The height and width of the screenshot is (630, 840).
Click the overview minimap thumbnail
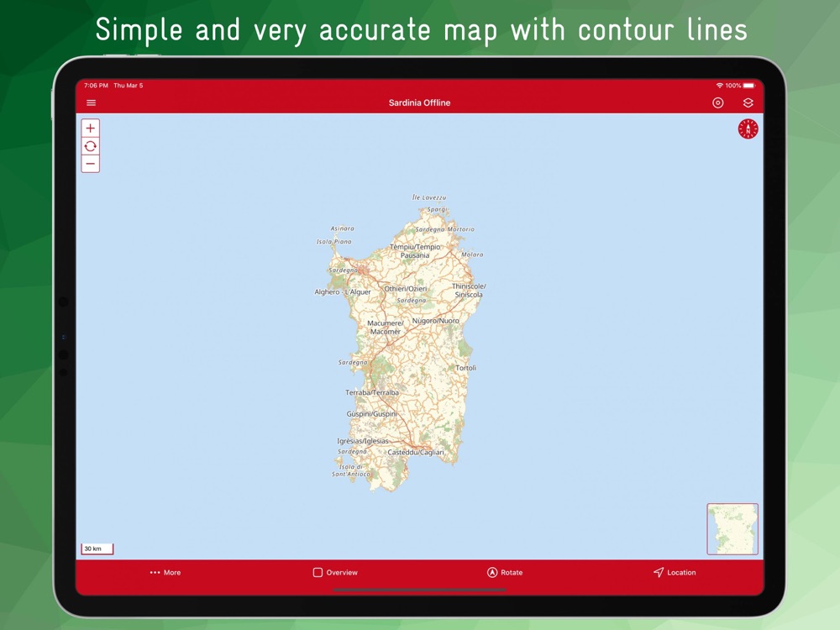pyautogui.click(x=732, y=528)
